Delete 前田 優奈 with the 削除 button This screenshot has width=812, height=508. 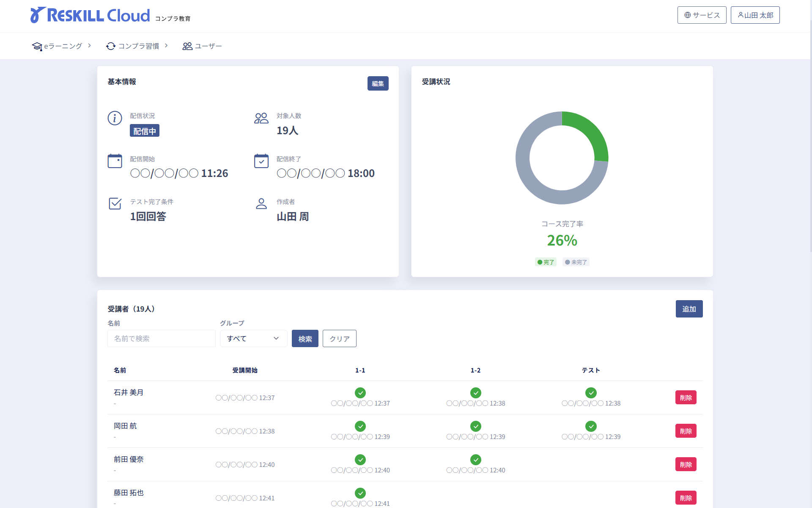[x=686, y=464]
